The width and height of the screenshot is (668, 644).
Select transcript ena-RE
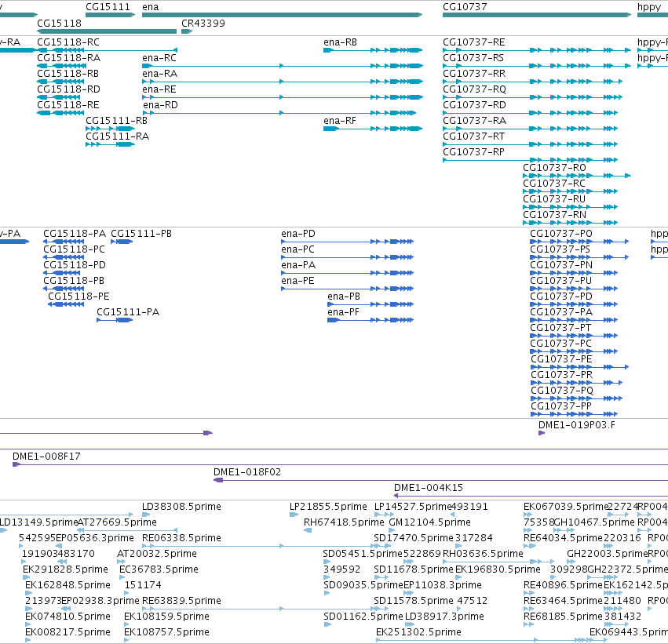coord(159,89)
